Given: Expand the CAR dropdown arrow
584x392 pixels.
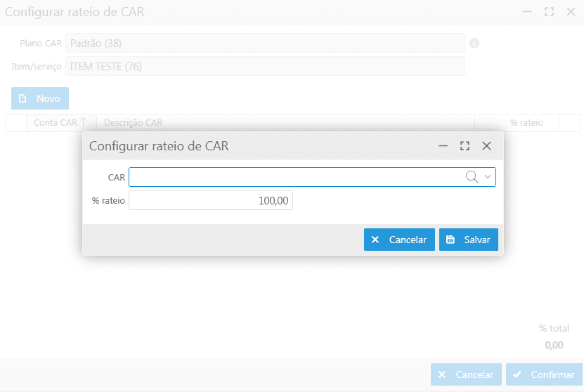Looking at the screenshot, I should (488, 177).
